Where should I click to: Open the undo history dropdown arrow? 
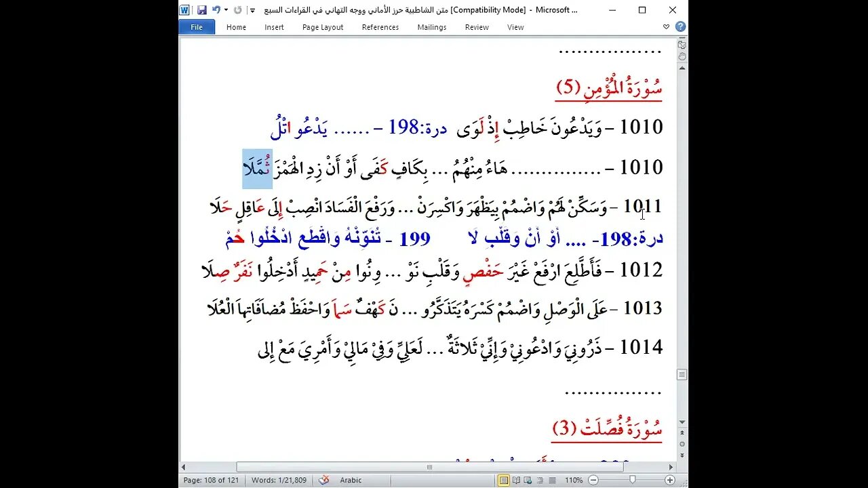coord(225,10)
